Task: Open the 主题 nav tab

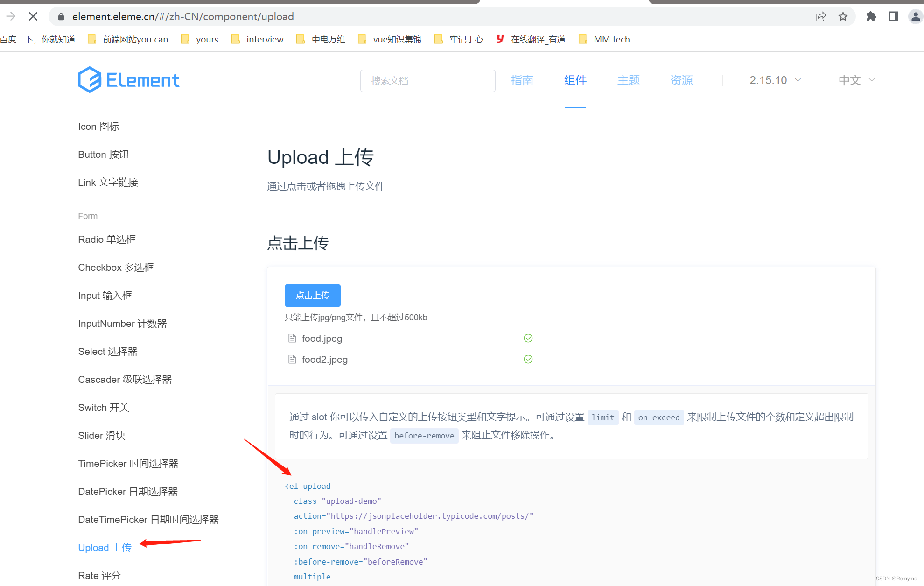Action: tap(629, 80)
